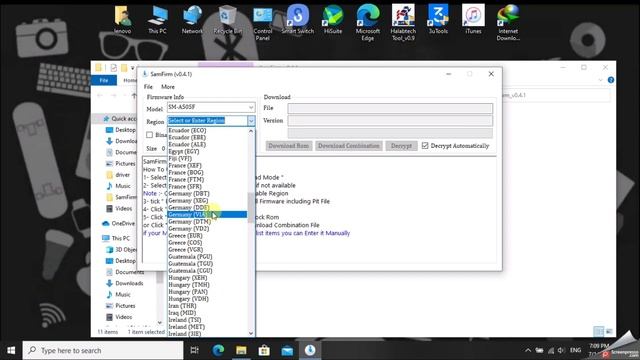Open SamFirm File menu
This screenshot has width=640, height=360.
click(x=148, y=87)
